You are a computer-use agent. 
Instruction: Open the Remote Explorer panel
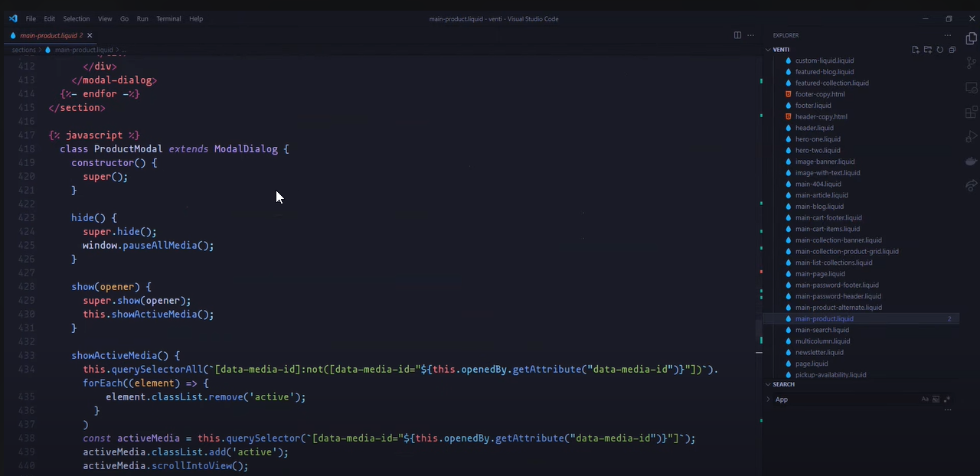coord(971,86)
